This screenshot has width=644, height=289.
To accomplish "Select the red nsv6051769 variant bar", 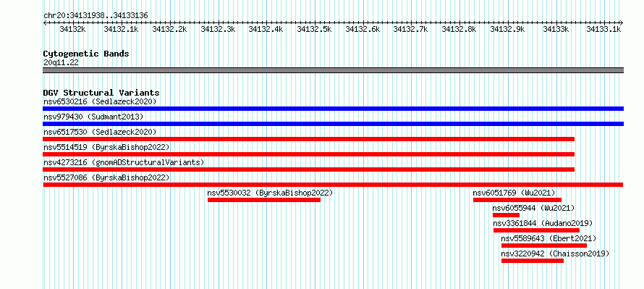I will tap(517, 200).
